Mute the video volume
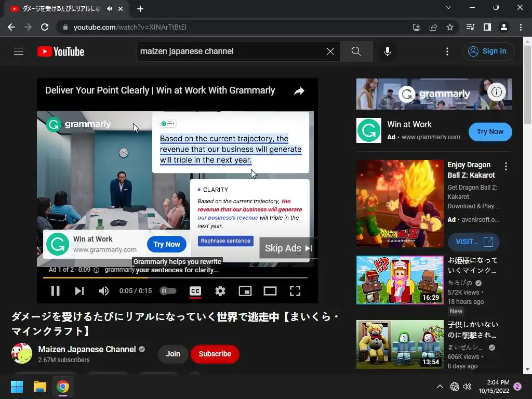 tap(104, 291)
